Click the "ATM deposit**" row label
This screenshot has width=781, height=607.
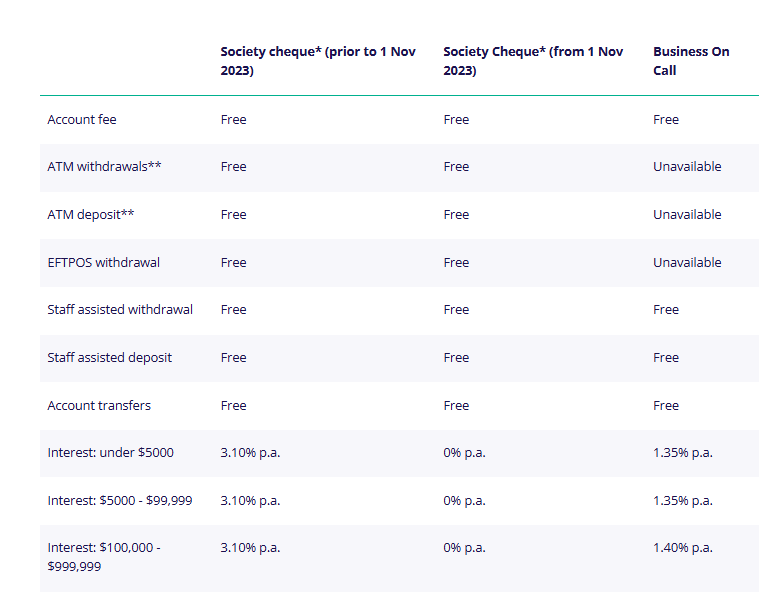pos(91,215)
